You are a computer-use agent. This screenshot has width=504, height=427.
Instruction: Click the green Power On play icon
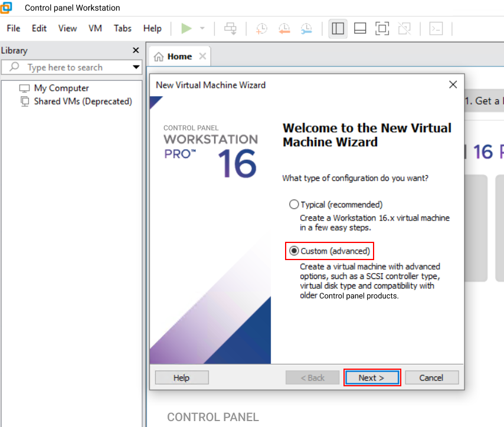tap(186, 28)
